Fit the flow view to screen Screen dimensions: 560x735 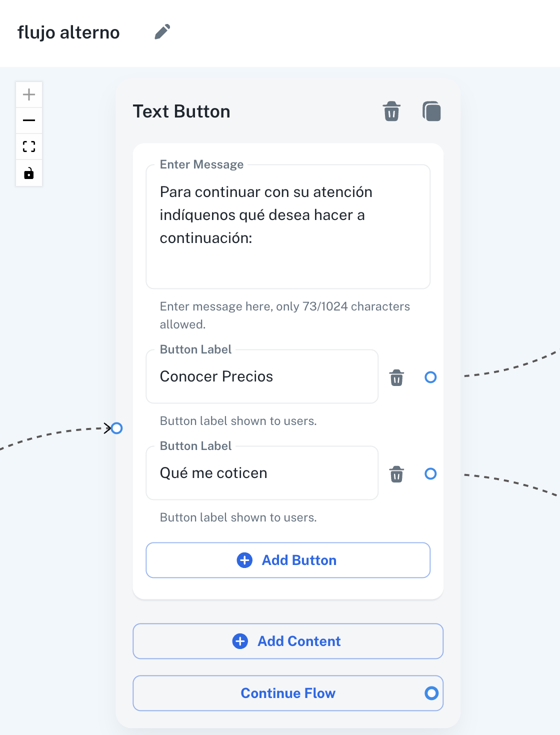pos(29,147)
